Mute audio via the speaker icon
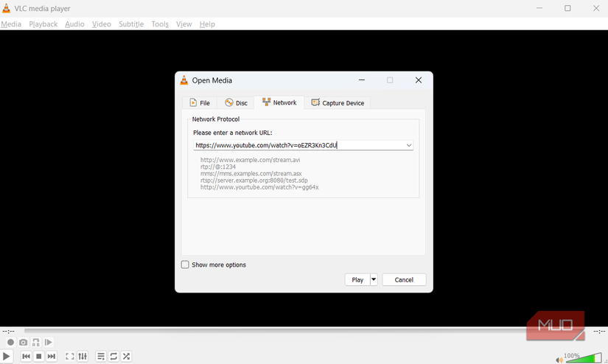This screenshot has height=364, width=608. [x=559, y=360]
